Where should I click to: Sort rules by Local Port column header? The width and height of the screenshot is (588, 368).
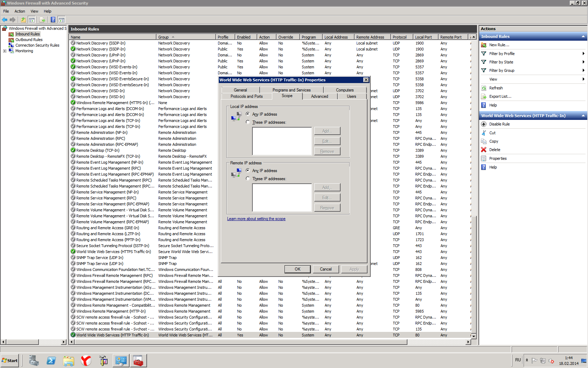(x=426, y=37)
